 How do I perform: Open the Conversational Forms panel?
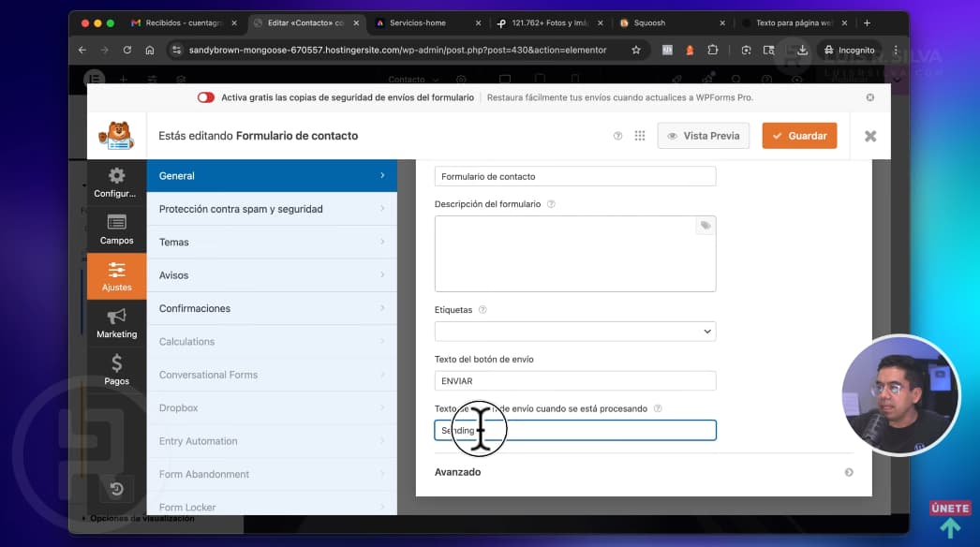(272, 375)
